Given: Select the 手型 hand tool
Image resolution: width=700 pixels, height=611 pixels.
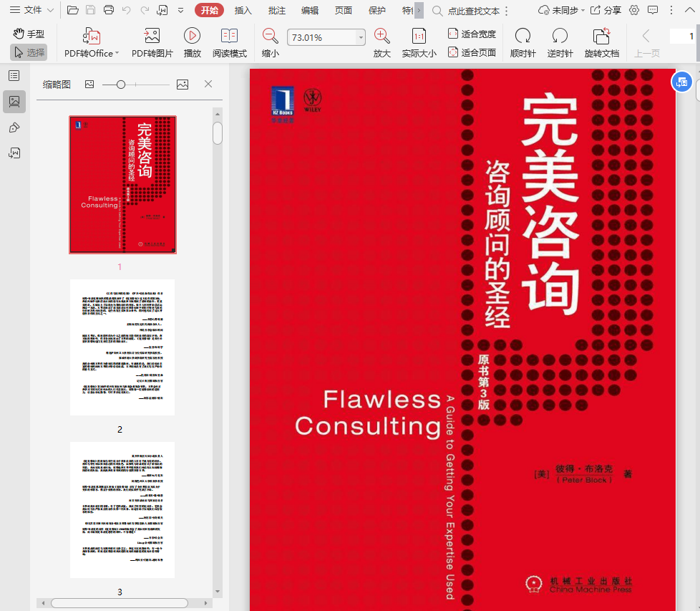Looking at the screenshot, I should pyautogui.click(x=29, y=34).
